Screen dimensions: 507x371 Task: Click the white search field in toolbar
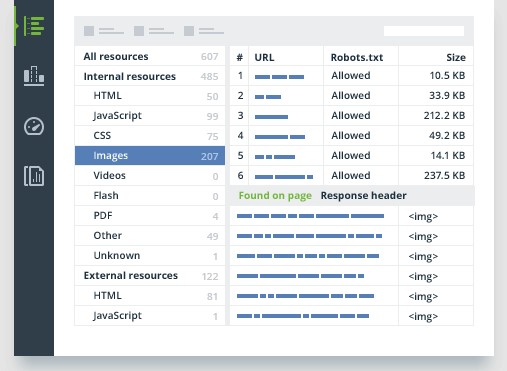(x=424, y=31)
